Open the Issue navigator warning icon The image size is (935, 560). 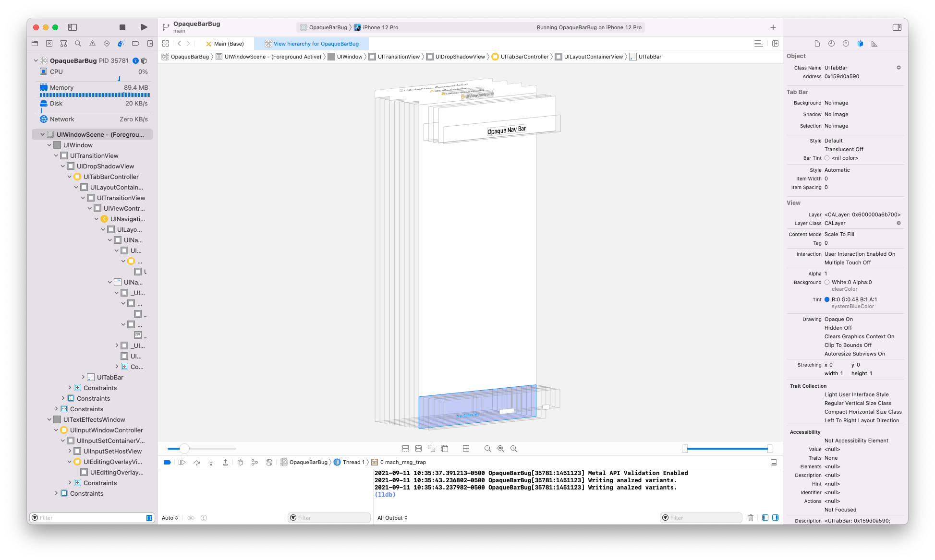point(92,44)
